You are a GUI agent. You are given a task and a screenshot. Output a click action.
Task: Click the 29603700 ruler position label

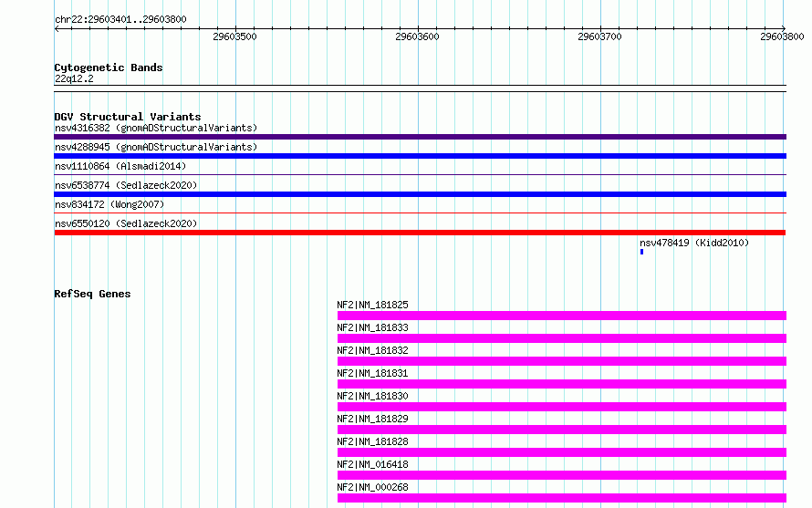[x=599, y=36]
